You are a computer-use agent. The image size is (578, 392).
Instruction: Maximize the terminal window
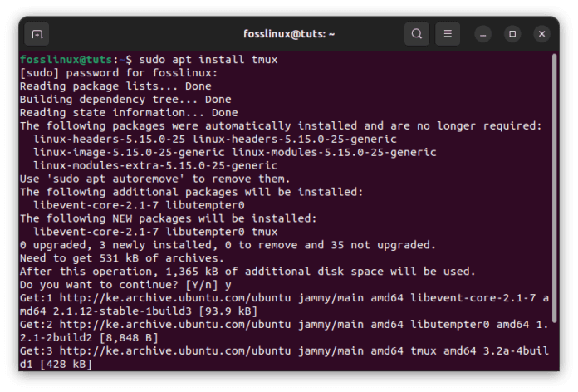pyautogui.click(x=512, y=34)
